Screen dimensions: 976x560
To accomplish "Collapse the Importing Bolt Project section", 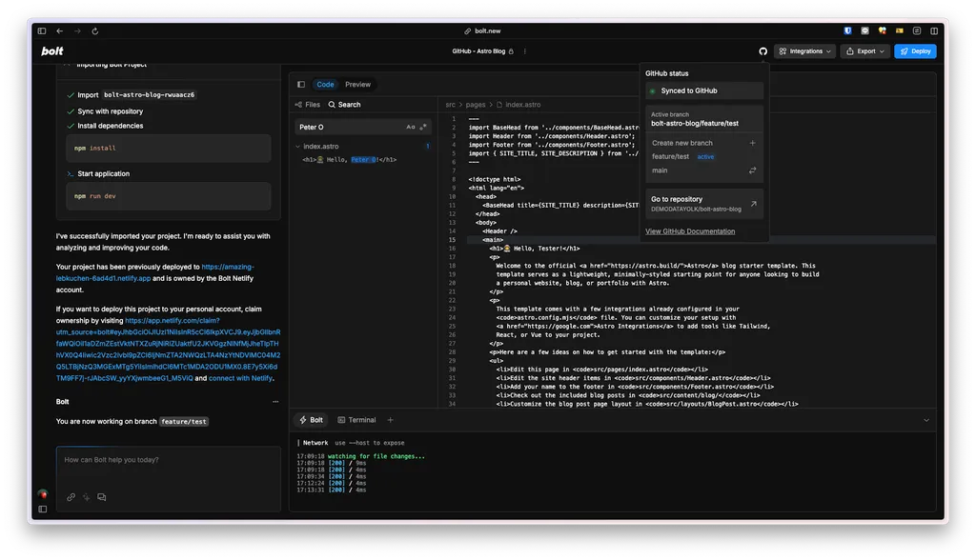I will click(x=68, y=64).
